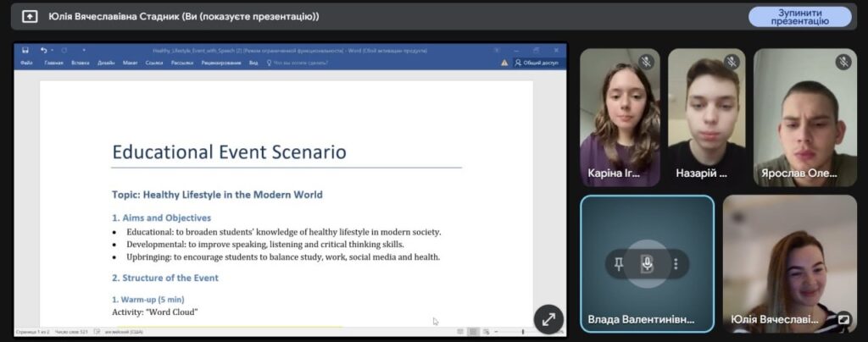This screenshot has width=868, height=342.
Task: Click the muted mic icon on Ярослав's tile
Action: (843, 62)
